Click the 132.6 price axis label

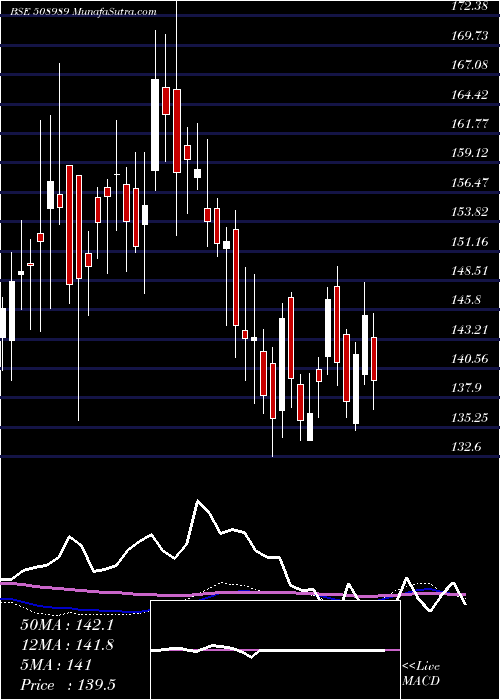click(467, 447)
